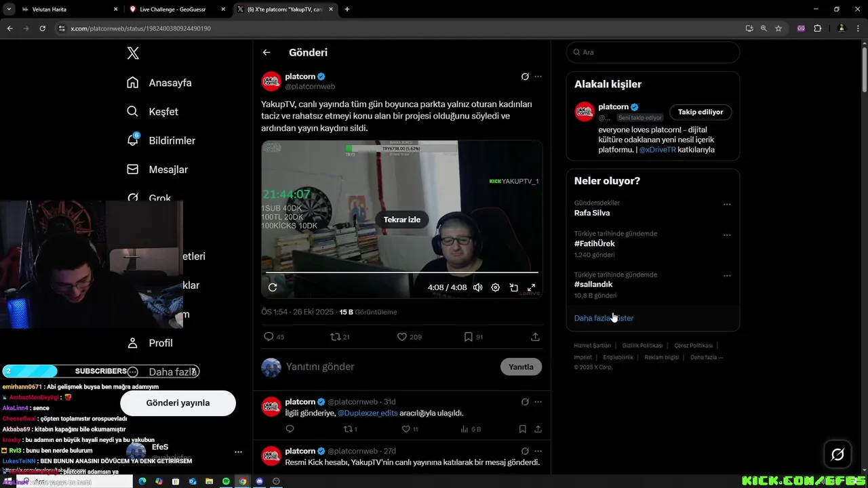868x488 pixels.
Task: Open @xDriveTR link in bio
Action: tap(657, 150)
